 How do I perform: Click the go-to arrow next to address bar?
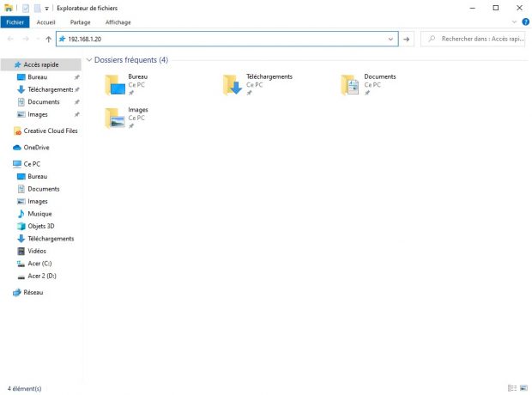(x=407, y=39)
